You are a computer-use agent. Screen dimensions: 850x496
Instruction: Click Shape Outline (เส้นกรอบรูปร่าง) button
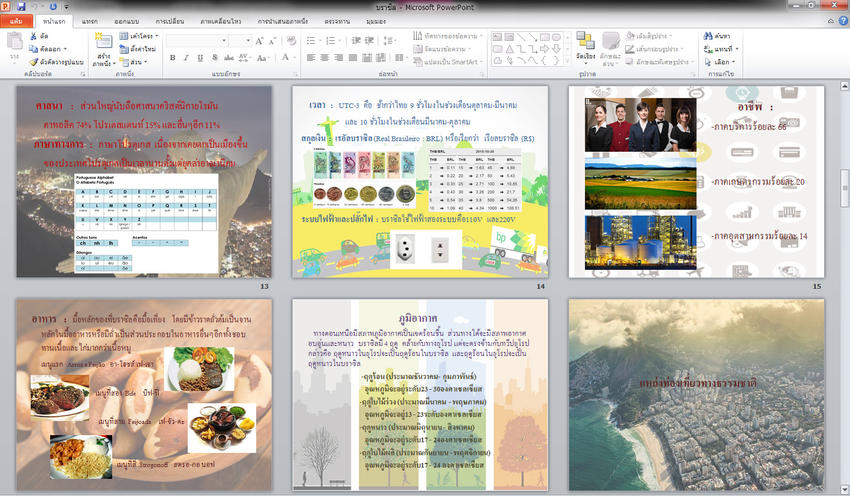(x=655, y=49)
